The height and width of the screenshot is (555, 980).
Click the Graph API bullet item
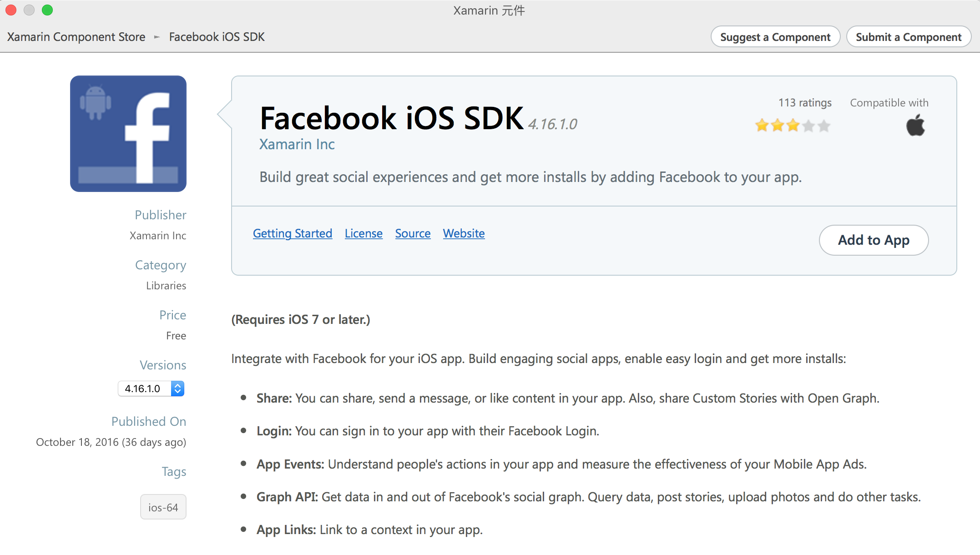pos(589,497)
